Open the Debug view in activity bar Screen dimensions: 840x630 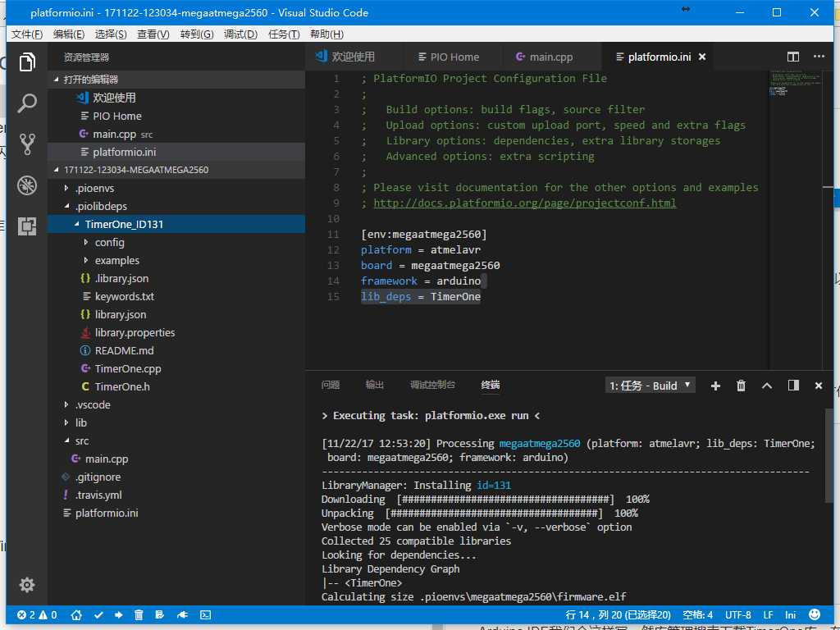pyautogui.click(x=27, y=185)
